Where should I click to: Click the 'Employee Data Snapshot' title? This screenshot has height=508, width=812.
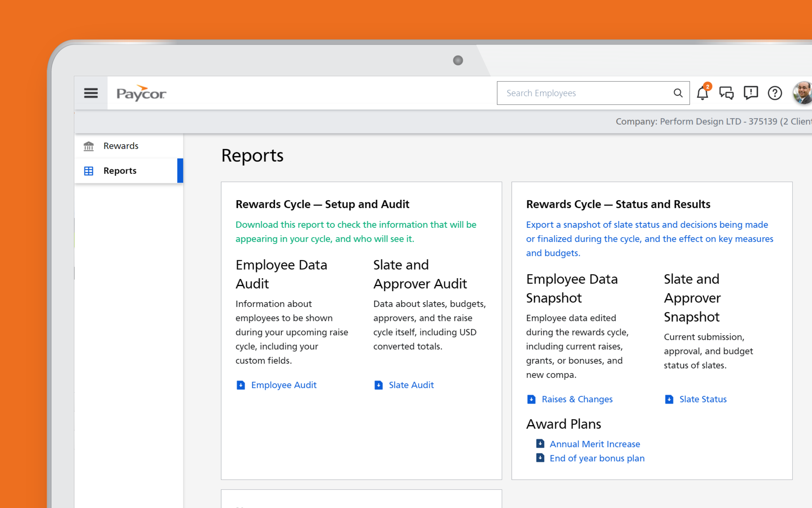coord(572,288)
